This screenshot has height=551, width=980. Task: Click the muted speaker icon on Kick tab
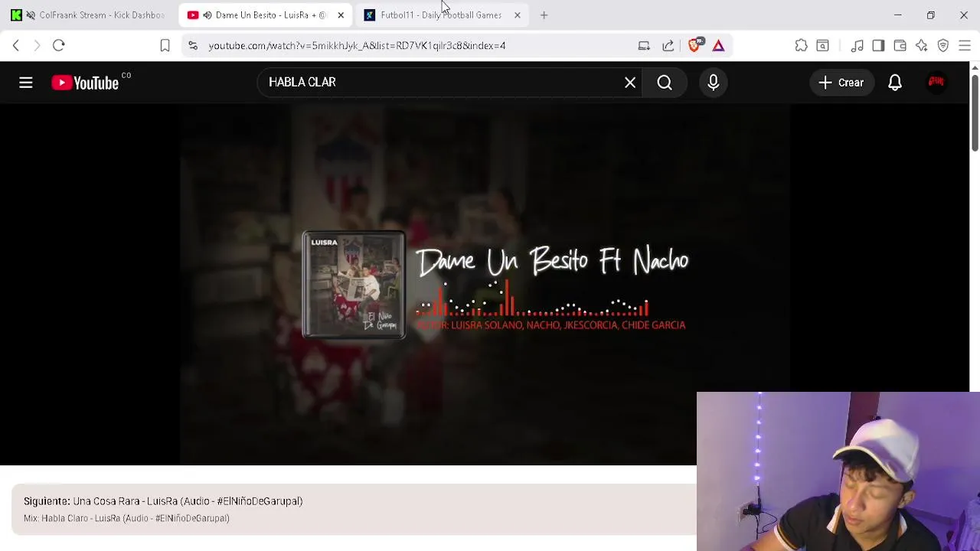click(x=31, y=15)
